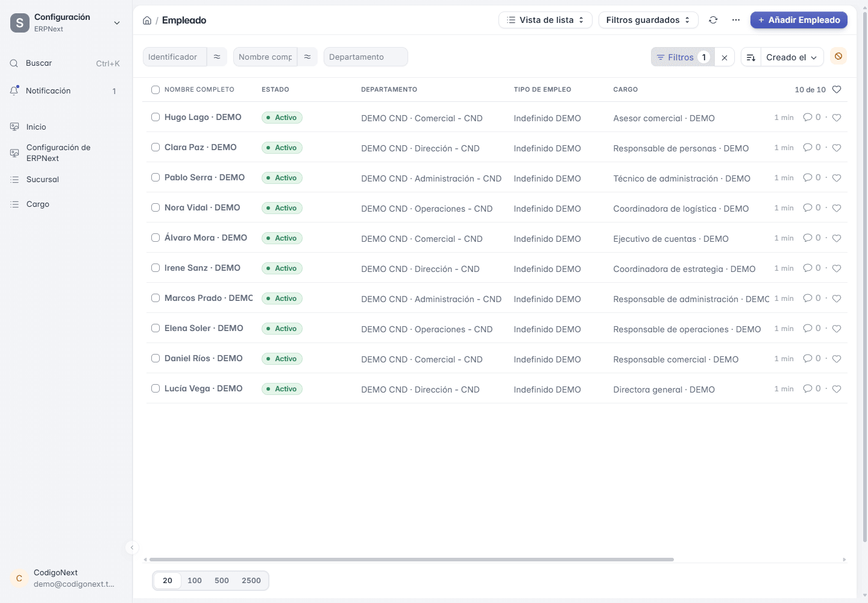The image size is (868, 603).
Task: Click the orange tag-hide icon button
Action: pyautogui.click(x=838, y=56)
